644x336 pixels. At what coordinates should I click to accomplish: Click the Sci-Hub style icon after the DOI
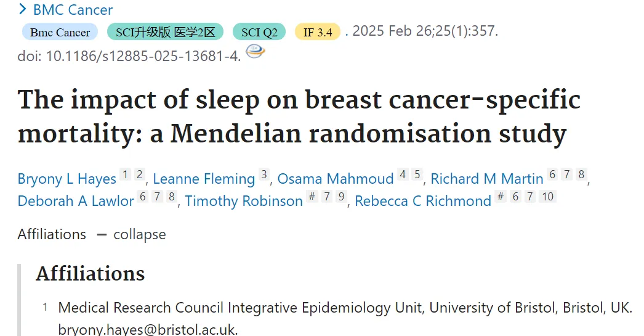coord(255,52)
